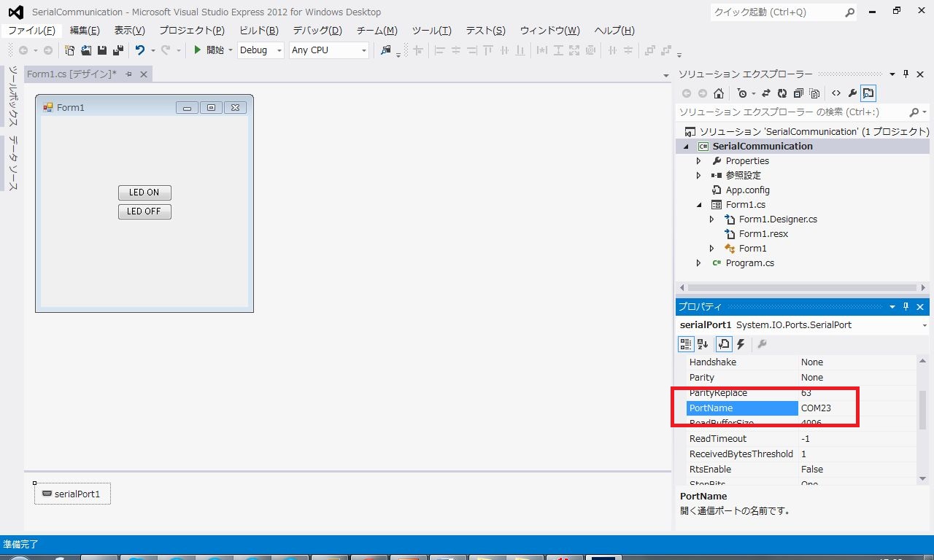The width and height of the screenshot is (934, 560).
Task: Open the デバッグ(D) menu
Action: [x=317, y=31]
